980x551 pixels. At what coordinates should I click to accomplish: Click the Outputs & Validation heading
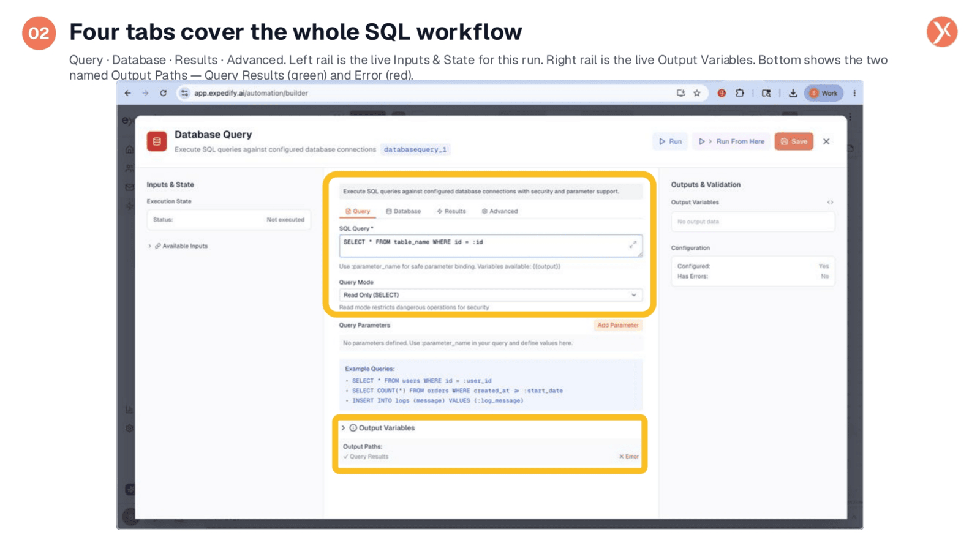tap(706, 184)
